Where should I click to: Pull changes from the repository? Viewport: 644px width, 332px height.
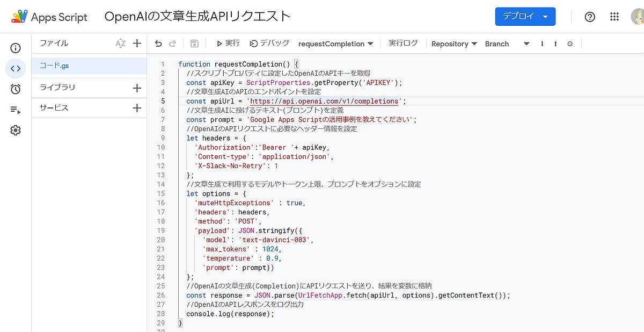[x=541, y=44]
